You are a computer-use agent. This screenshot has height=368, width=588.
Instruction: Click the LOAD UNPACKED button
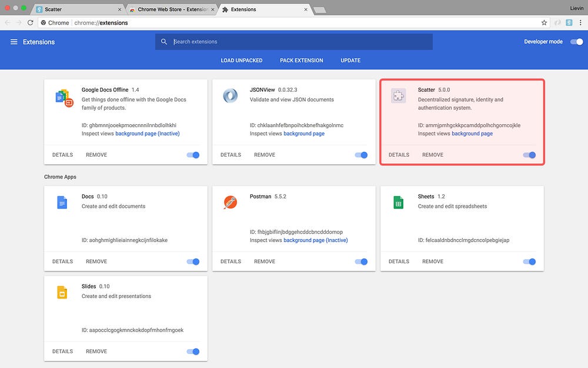point(242,61)
